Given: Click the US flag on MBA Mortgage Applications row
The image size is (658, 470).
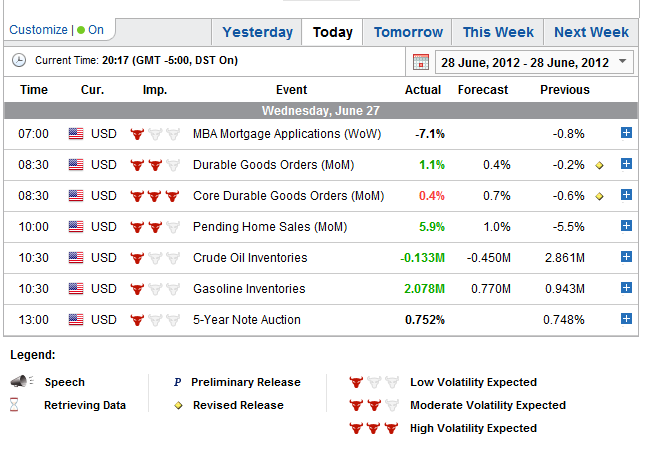Looking at the screenshot, I should [76, 134].
